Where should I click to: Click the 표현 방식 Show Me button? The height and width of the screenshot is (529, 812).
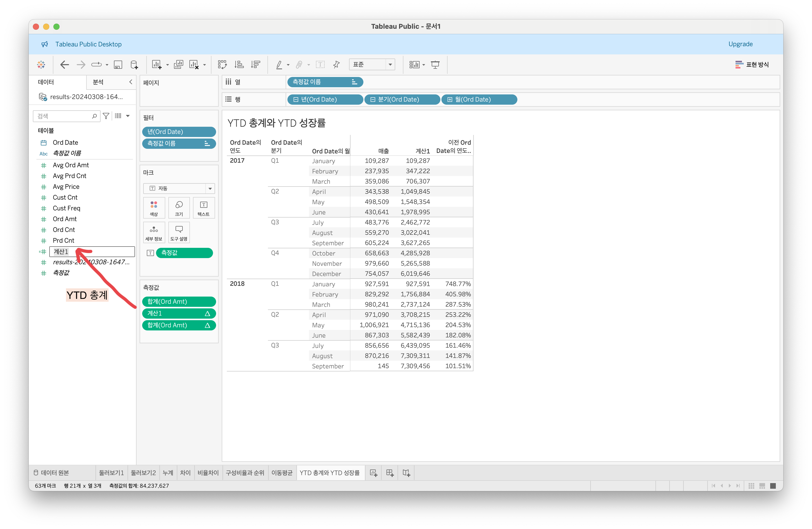(x=752, y=64)
